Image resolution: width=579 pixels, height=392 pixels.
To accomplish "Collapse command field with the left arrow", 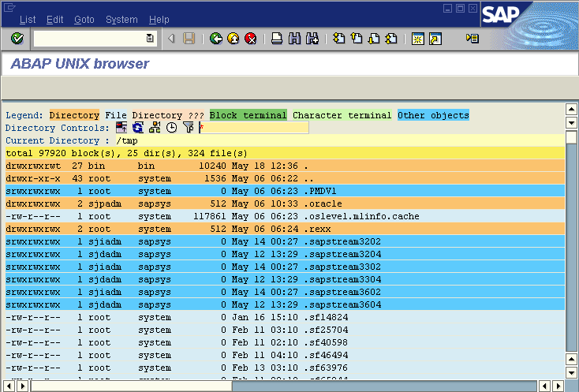I will pyautogui.click(x=171, y=39).
